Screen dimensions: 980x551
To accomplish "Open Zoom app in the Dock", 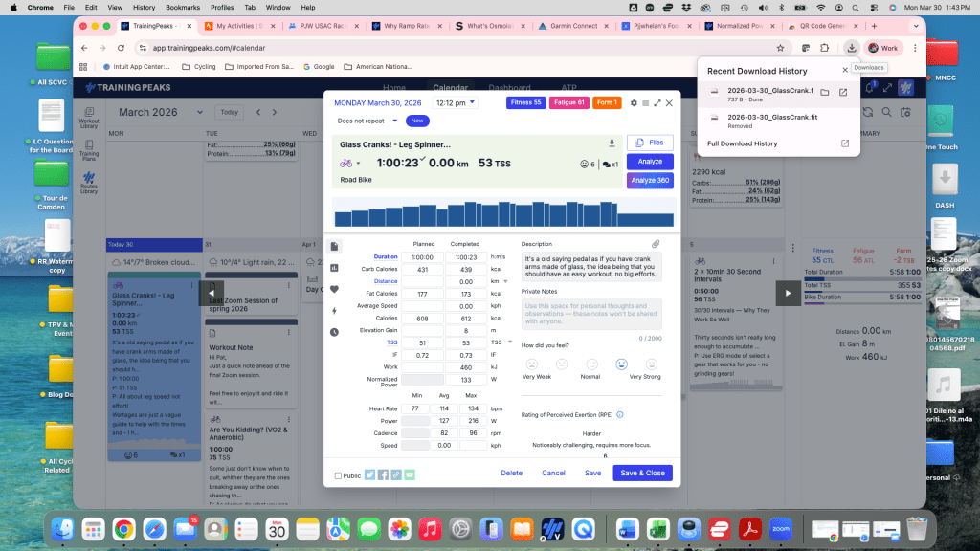I will click(781, 529).
